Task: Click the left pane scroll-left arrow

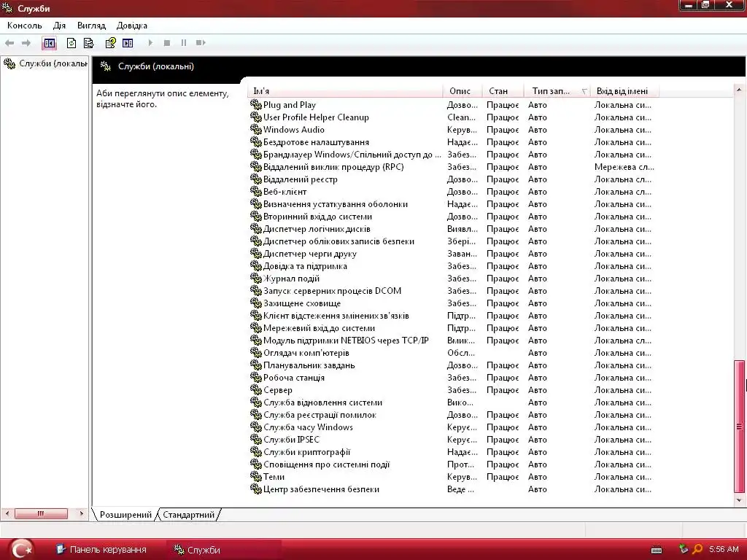Action: point(7,514)
